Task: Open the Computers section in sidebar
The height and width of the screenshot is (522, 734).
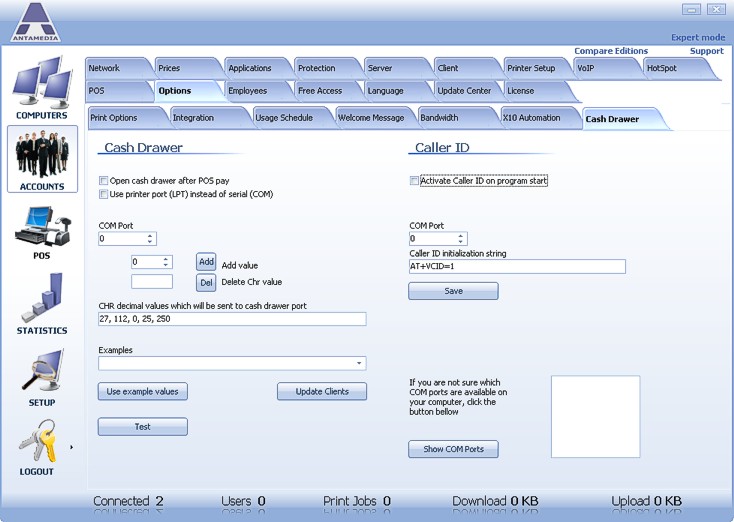Action: click(x=41, y=84)
